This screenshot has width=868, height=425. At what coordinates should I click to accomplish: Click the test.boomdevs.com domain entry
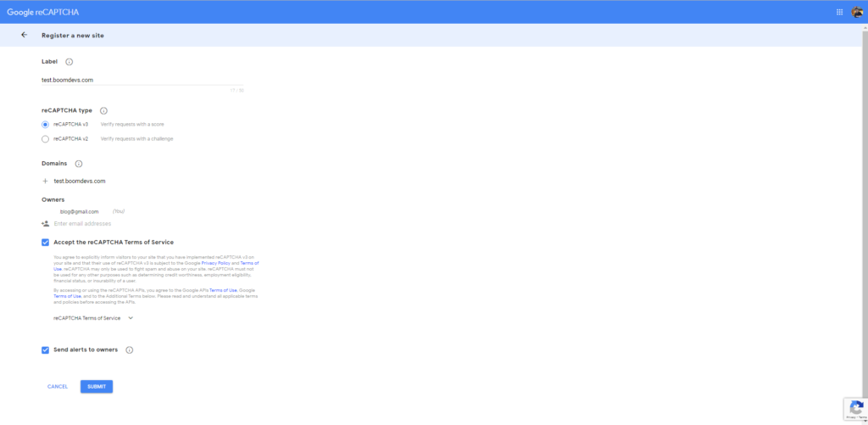pos(80,182)
